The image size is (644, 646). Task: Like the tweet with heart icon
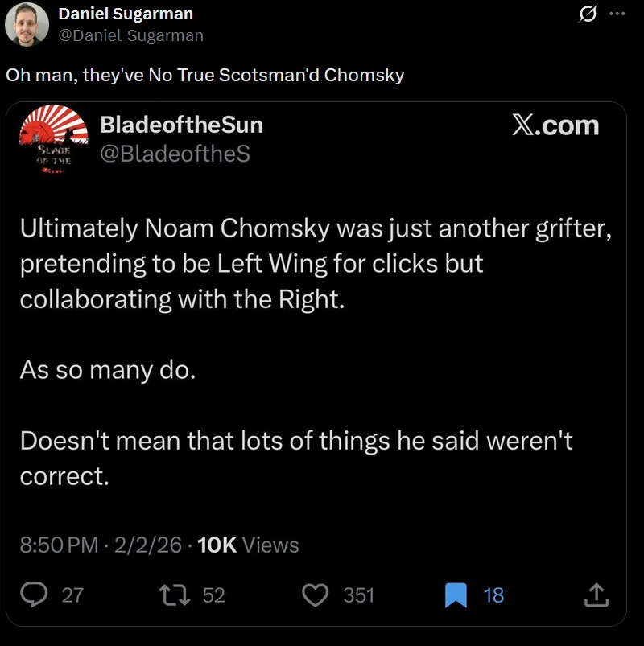(315, 595)
